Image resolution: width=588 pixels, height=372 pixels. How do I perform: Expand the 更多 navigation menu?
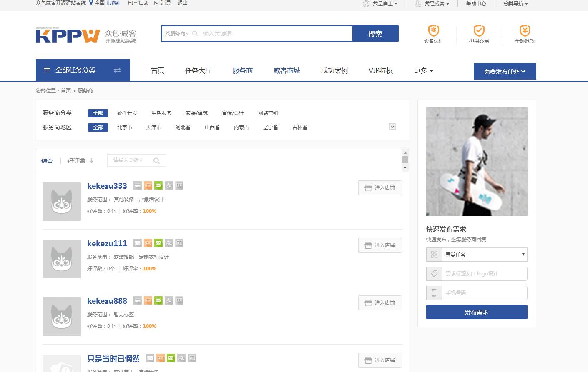click(x=423, y=71)
